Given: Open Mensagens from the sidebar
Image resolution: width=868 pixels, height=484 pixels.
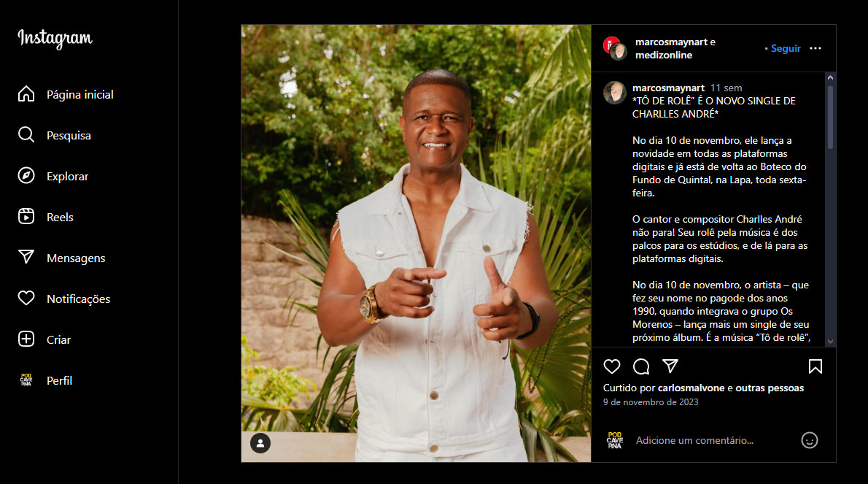Looking at the screenshot, I should pyautogui.click(x=62, y=258).
